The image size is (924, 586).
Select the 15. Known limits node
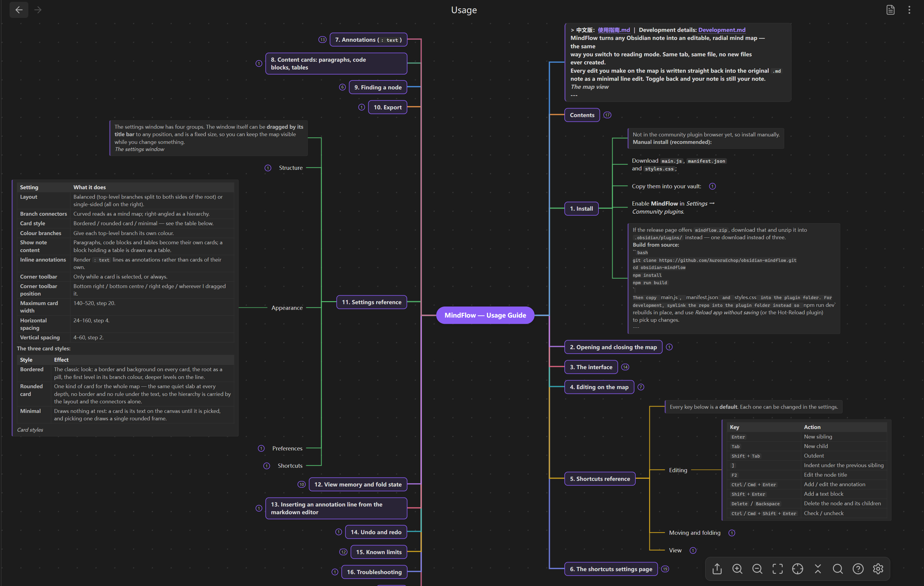pyautogui.click(x=379, y=552)
